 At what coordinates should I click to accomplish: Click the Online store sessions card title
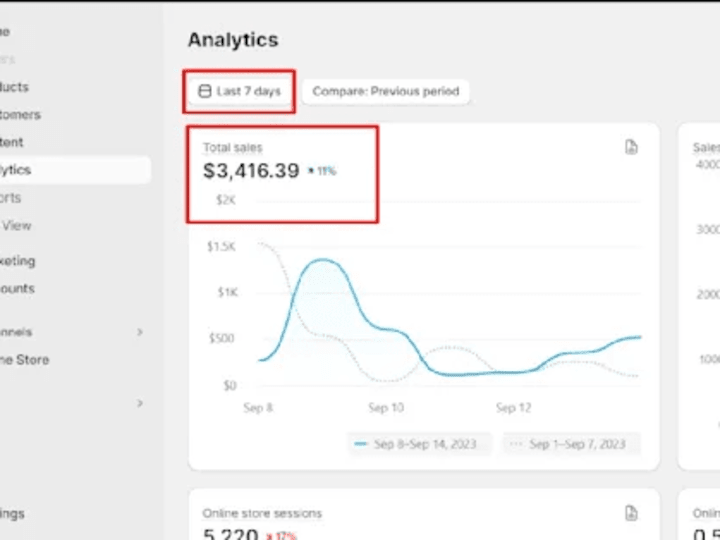pyautogui.click(x=262, y=513)
